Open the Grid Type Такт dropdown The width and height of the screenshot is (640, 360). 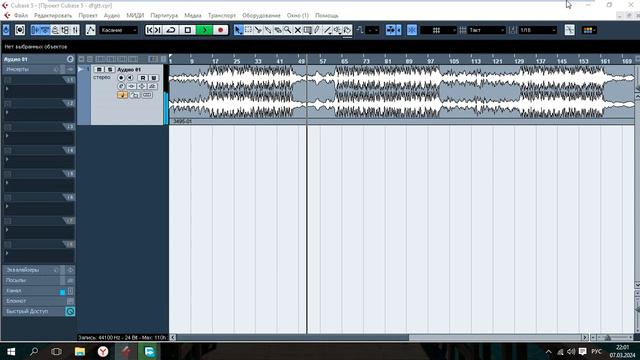[x=487, y=30]
